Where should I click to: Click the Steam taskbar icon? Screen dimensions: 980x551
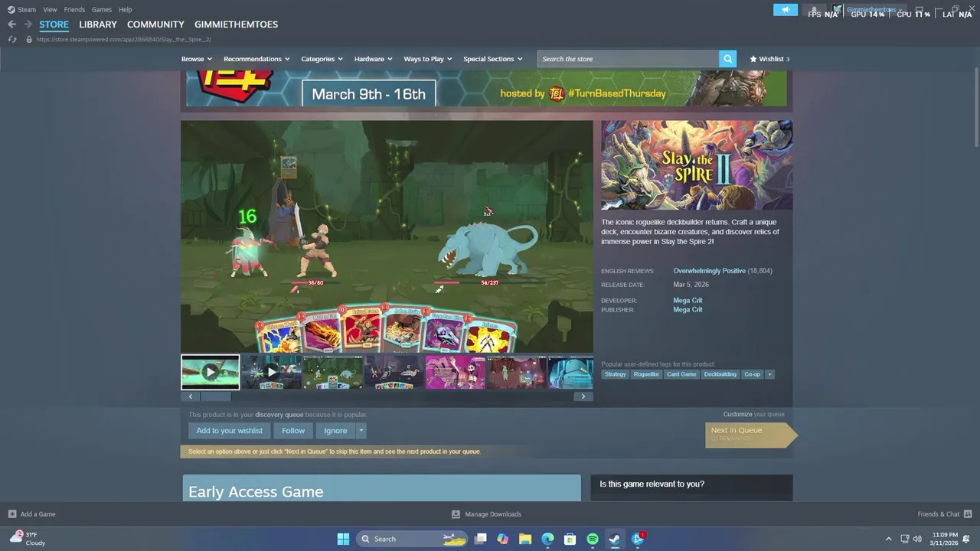click(615, 539)
